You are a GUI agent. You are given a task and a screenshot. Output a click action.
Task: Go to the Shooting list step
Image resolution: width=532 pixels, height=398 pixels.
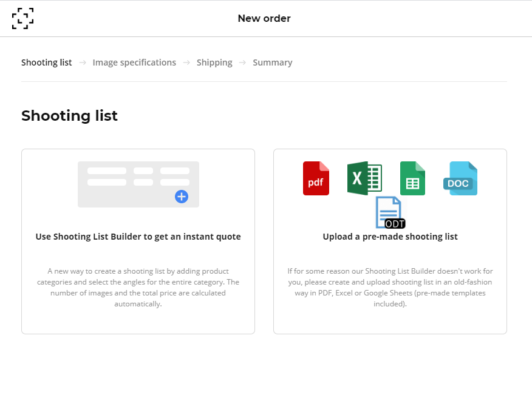(x=46, y=62)
